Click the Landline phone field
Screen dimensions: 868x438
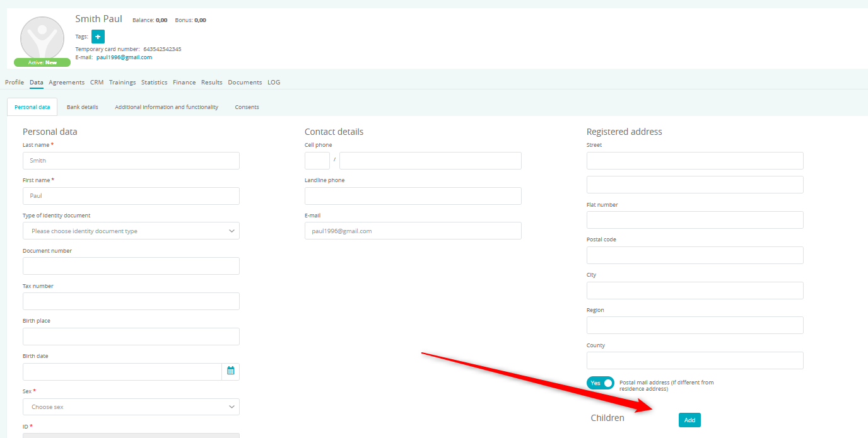[x=413, y=196]
